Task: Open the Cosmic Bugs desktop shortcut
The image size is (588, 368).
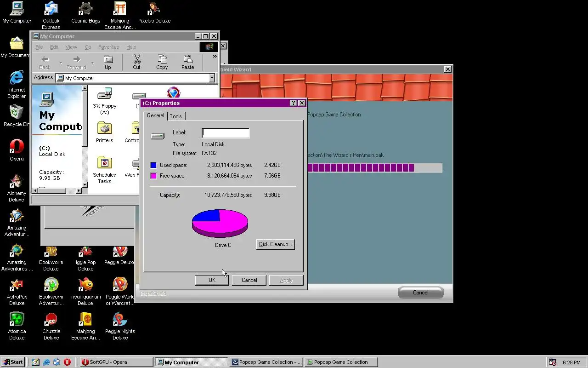Action: click(x=85, y=12)
